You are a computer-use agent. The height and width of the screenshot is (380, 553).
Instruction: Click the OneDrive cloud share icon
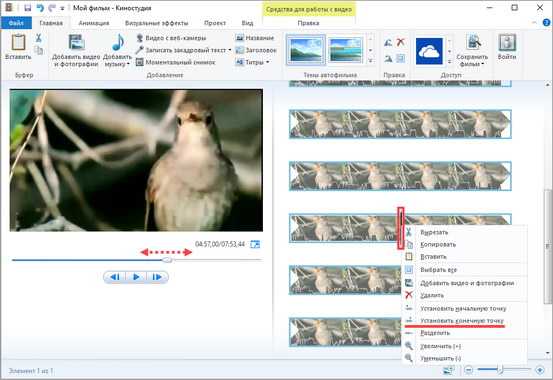point(429,52)
